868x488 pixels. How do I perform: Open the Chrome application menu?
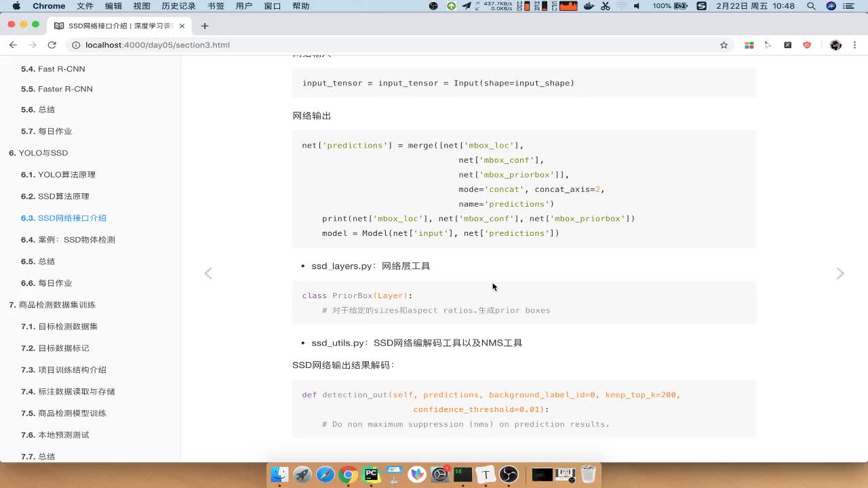pyautogui.click(x=49, y=6)
